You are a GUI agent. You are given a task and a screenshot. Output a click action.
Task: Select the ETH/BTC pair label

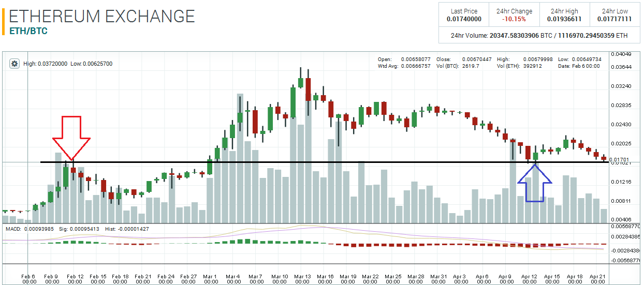tap(28, 31)
